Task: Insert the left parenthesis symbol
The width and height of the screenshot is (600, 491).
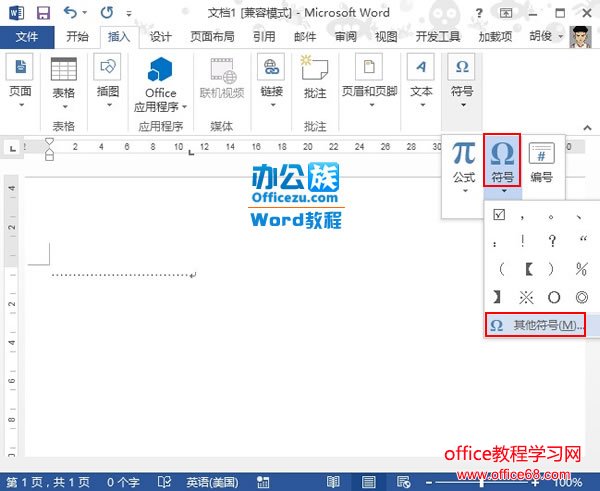Action: pyautogui.click(x=501, y=269)
